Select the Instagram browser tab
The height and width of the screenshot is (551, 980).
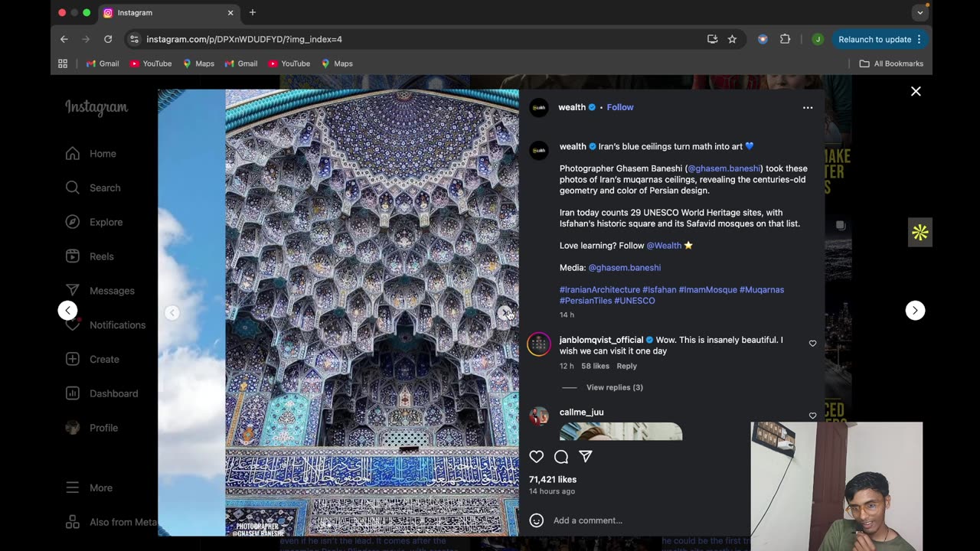pos(168,13)
